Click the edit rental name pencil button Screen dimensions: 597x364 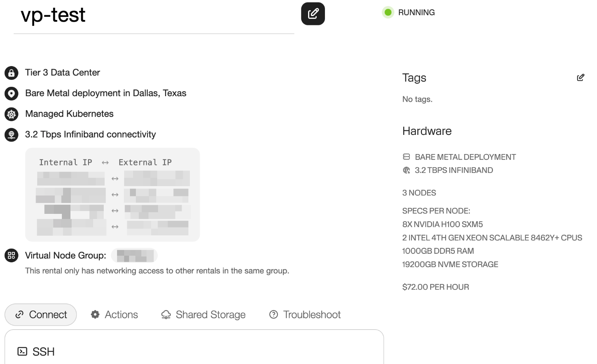click(x=313, y=14)
